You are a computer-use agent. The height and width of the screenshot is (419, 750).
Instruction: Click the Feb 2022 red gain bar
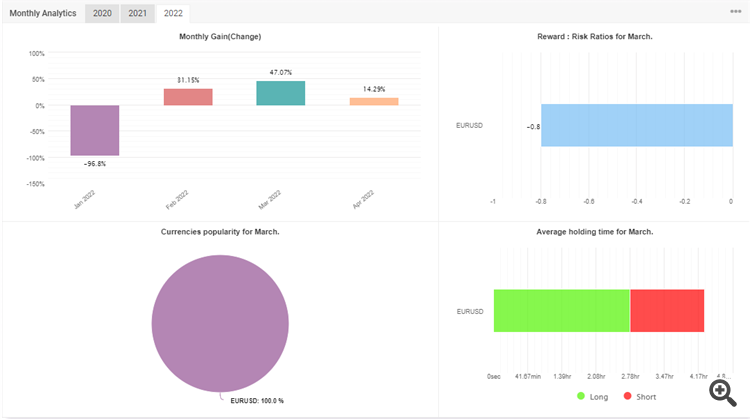pos(188,97)
